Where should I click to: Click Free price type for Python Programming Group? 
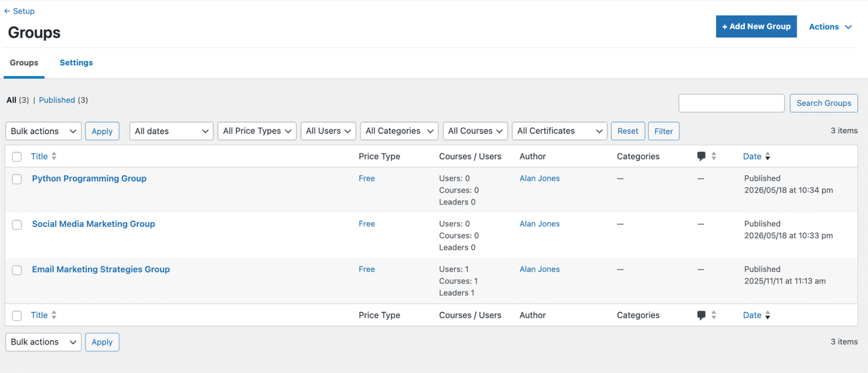367,179
